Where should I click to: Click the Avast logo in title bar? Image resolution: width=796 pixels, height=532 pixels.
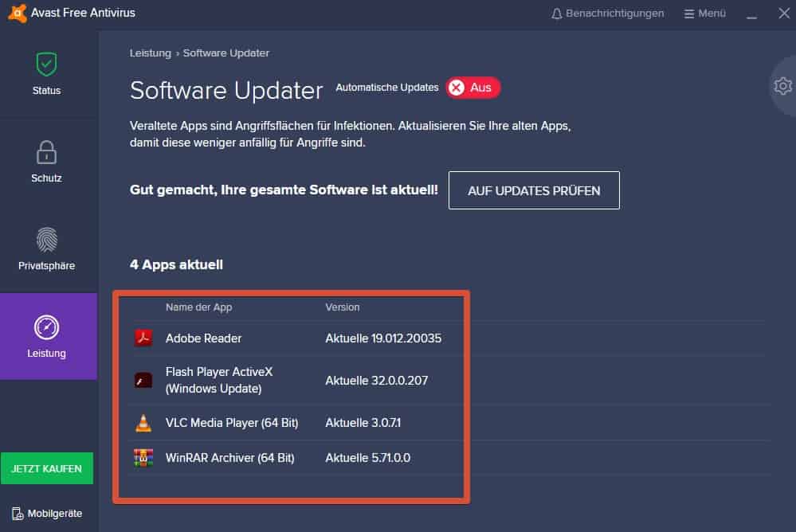click(17, 13)
